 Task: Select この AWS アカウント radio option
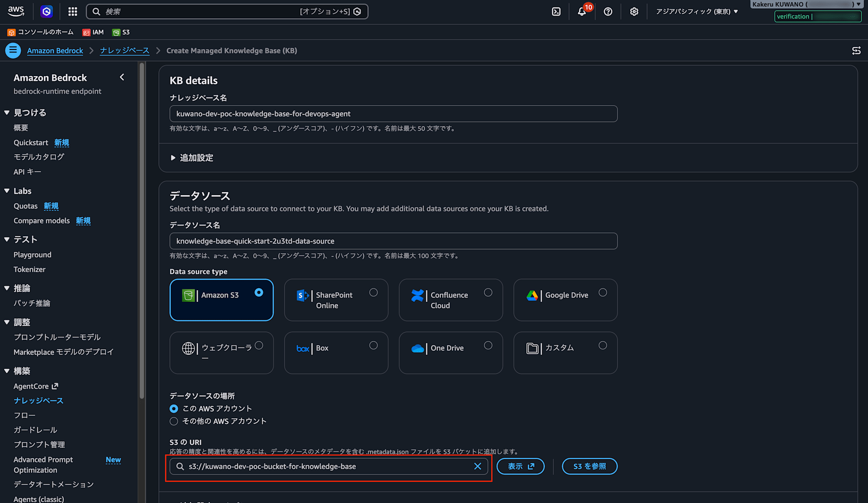tap(174, 409)
